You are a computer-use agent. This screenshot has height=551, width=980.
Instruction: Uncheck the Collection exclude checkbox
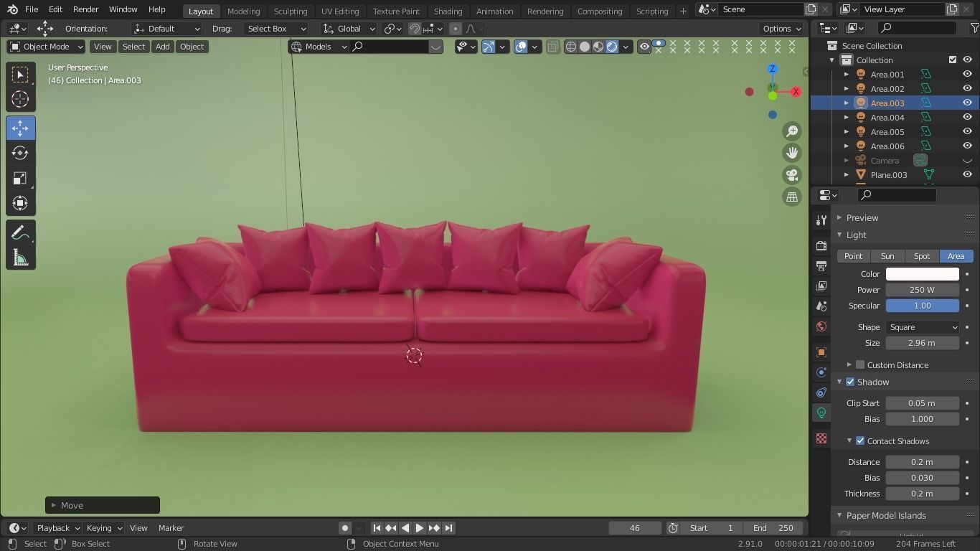point(953,60)
